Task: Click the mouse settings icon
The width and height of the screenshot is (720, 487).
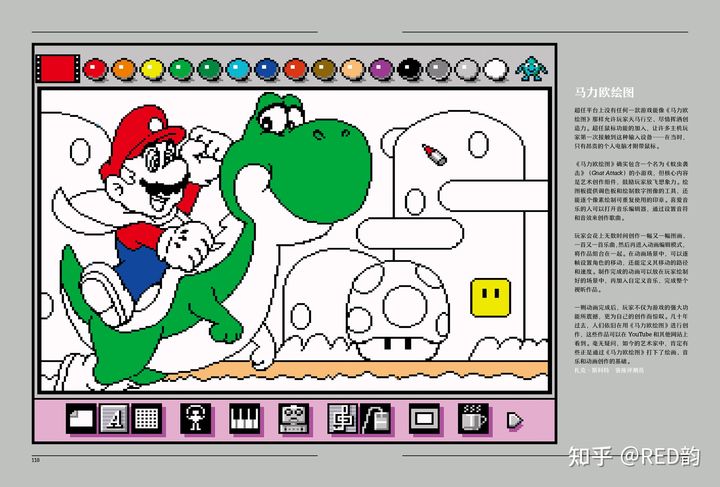Action: [x=376, y=420]
